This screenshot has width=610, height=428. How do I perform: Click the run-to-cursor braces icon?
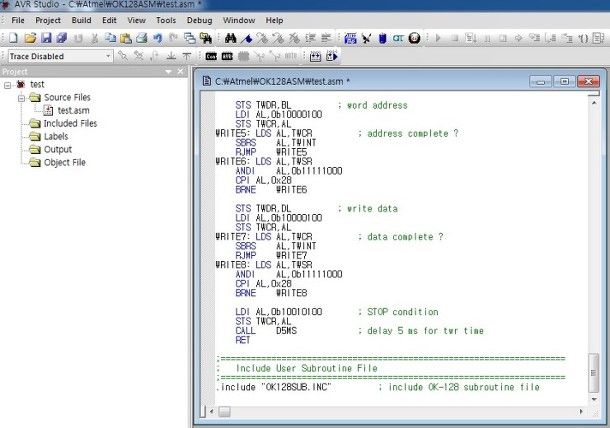point(583,38)
